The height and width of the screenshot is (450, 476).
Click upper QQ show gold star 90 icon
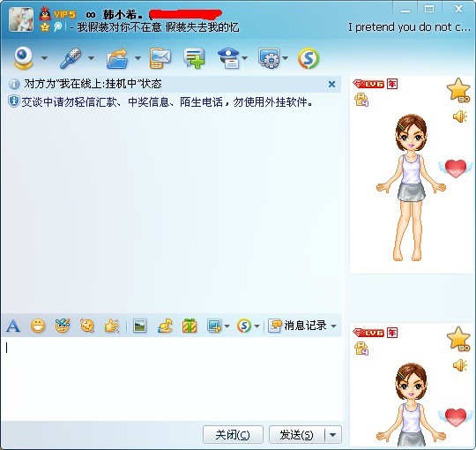pos(458,90)
